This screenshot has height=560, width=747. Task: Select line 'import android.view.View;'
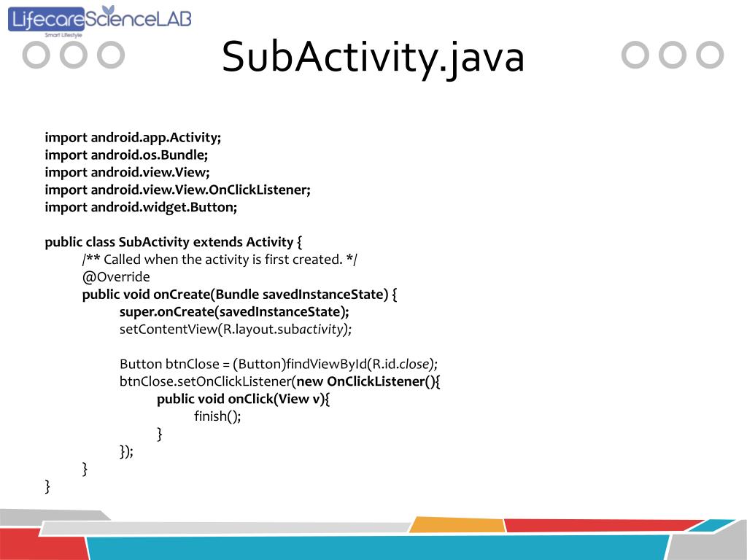pos(127,172)
